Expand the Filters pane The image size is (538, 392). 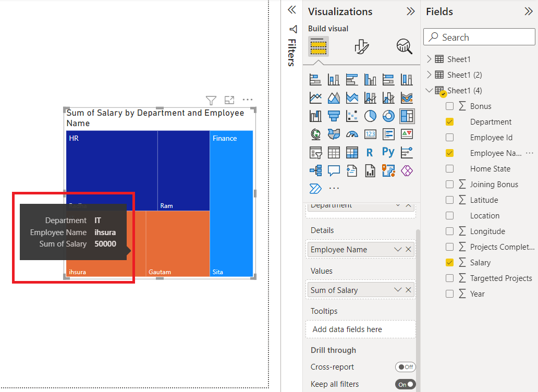pos(291,9)
